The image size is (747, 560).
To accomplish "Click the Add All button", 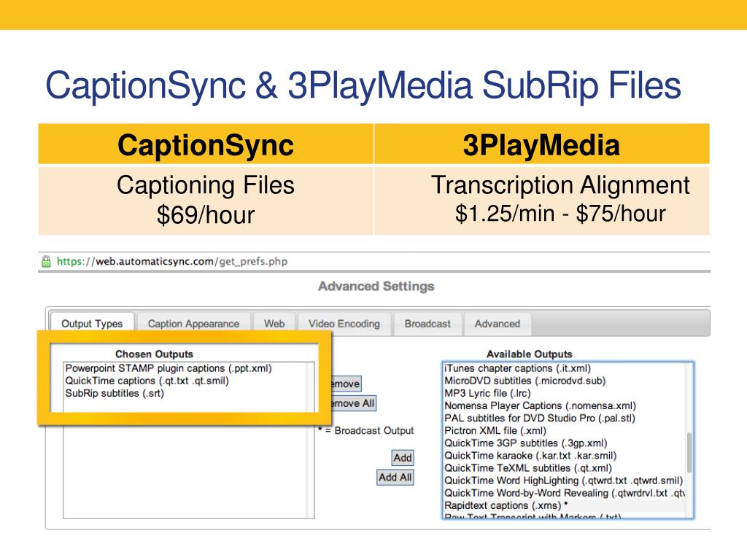I will [x=395, y=477].
